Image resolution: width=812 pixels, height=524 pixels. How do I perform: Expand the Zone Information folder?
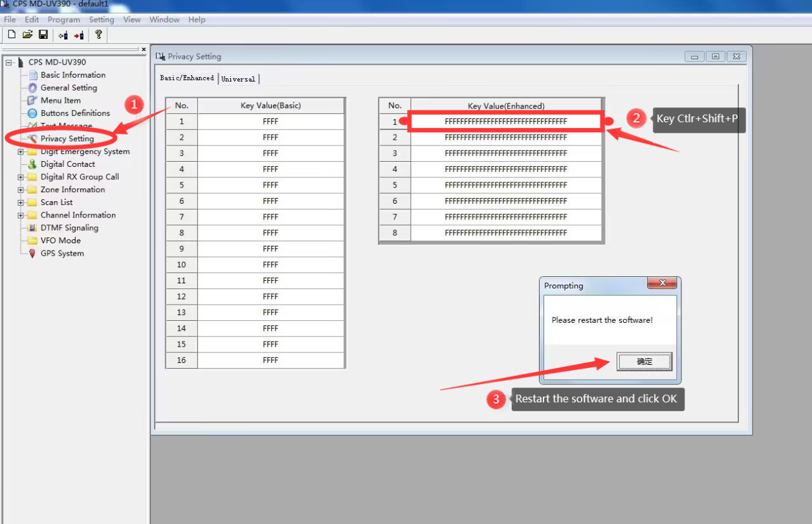pyautogui.click(x=21, y=190)
